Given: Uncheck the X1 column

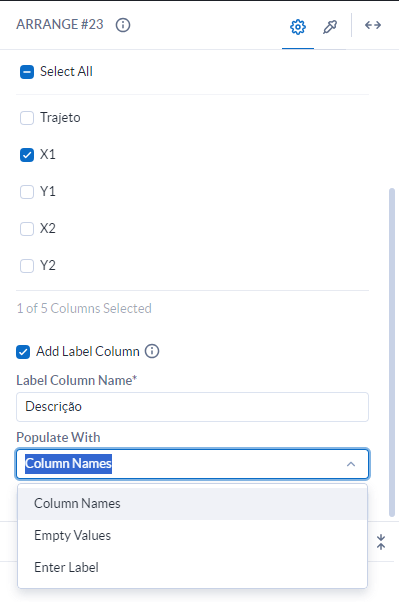Looking at the screenshot, I should pyautogui.click(x=27, y=155).
